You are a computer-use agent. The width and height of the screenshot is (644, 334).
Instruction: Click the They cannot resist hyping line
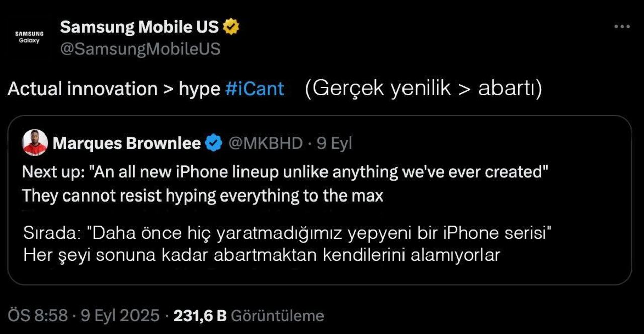point(203,196)
